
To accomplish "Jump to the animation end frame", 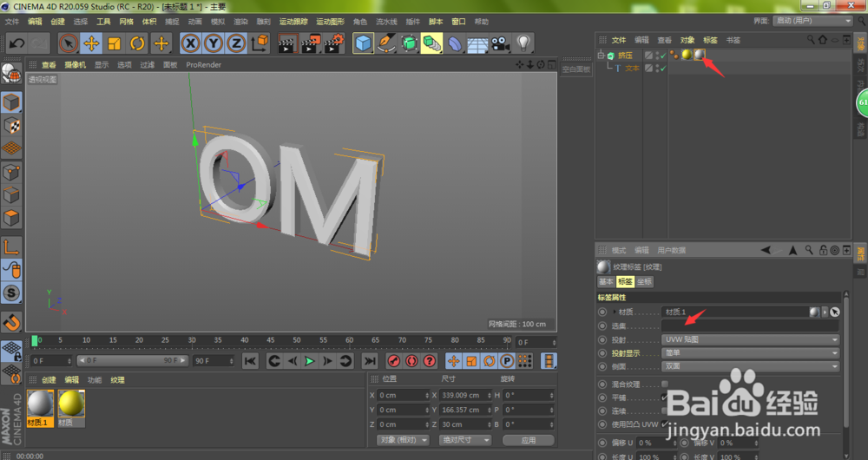I will (x=369, y=361).
